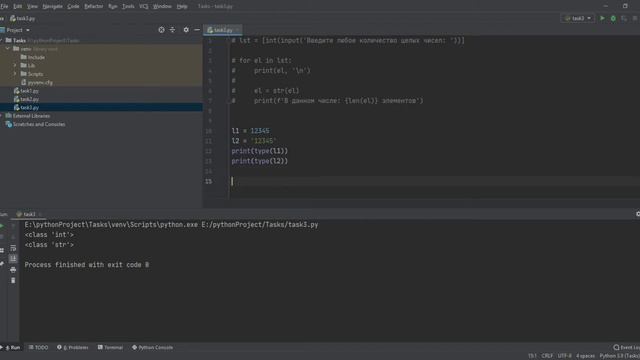The width and height of the screenshot is (640, 360).
Task: Select pyvenv.cfg file in tree
Action: coord(40,82)
